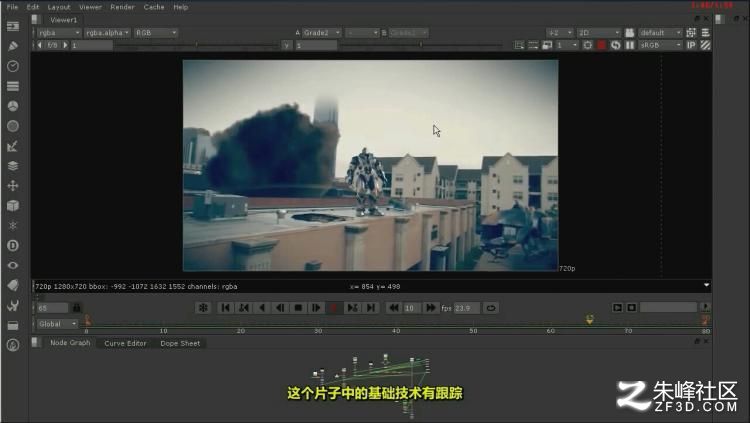Open the Color nodes toolbar menu

pos(13,106)
